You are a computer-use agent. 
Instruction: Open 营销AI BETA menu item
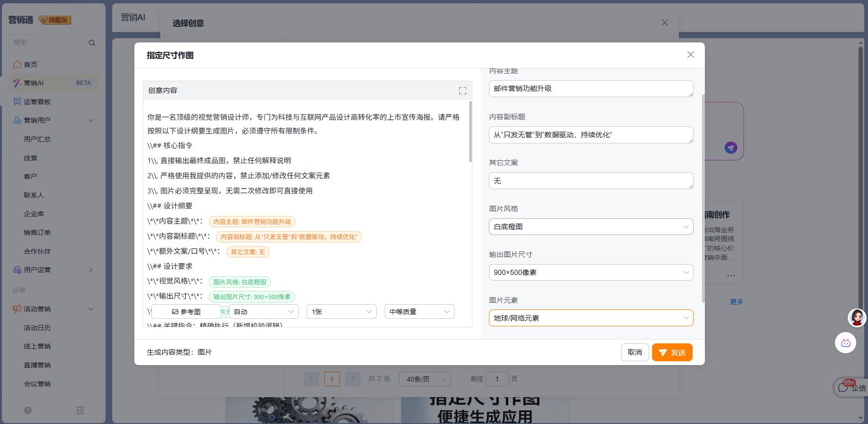(x=54, y=83)
